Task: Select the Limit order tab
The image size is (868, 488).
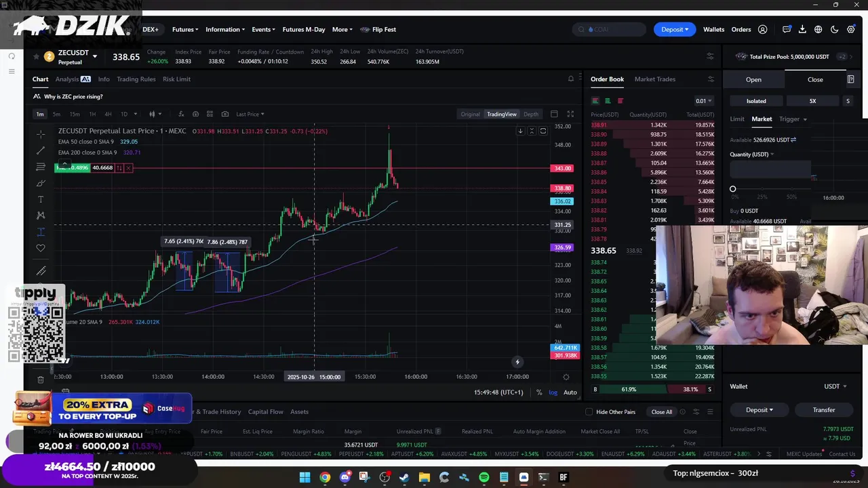Action: [x=736, y=119]
